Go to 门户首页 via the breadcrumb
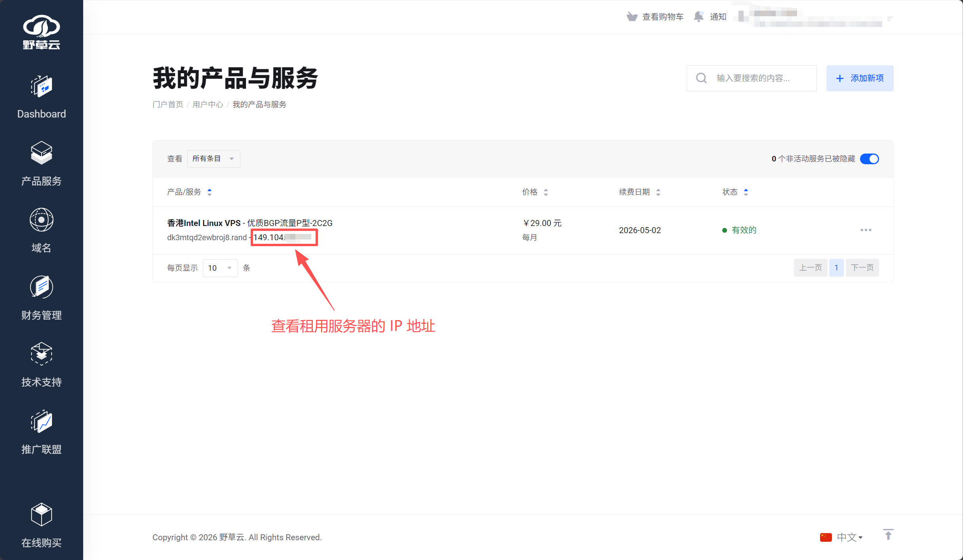The height and width of the screenshot is (560, 963). (167, 104)
